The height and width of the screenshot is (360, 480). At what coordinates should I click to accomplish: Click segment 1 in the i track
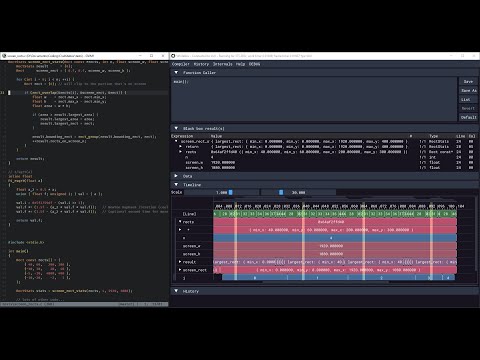[317, 278]
